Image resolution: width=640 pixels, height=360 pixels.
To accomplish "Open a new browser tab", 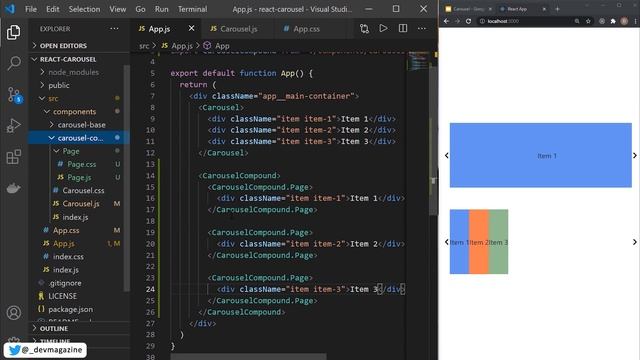I will click(557, 9).
